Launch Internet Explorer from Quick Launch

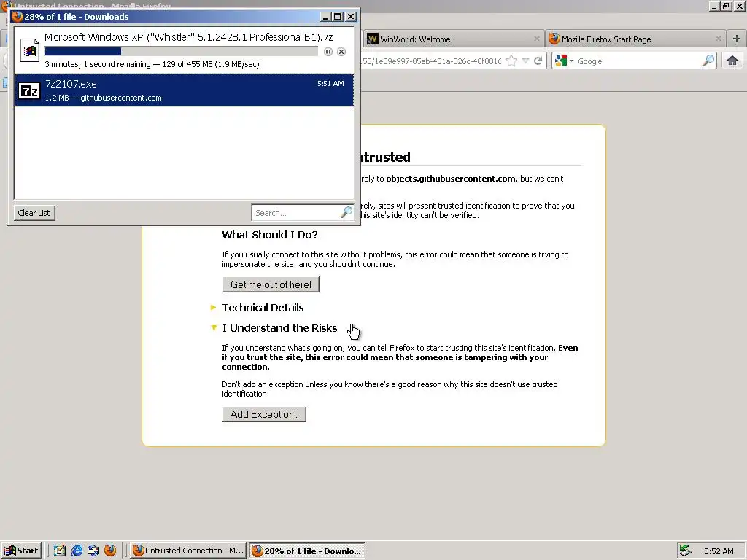point(77,551)
